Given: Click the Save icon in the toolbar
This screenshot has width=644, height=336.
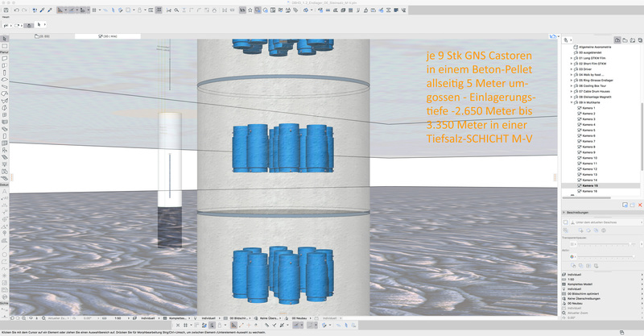Looking at the screenshot, I should tap(6, 10).
